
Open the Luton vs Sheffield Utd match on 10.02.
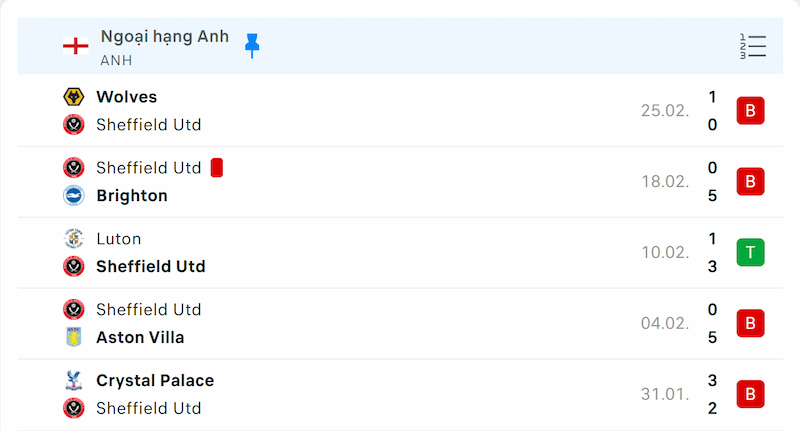point(400,252)
